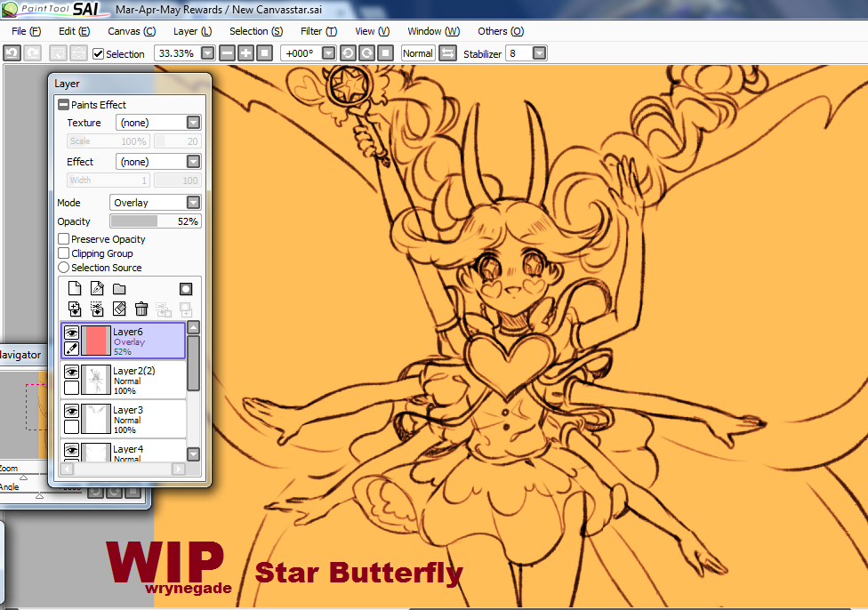Open the Effect dropdown
The width and height of the screenshot is (868, 610).
(x=193, y=162)
